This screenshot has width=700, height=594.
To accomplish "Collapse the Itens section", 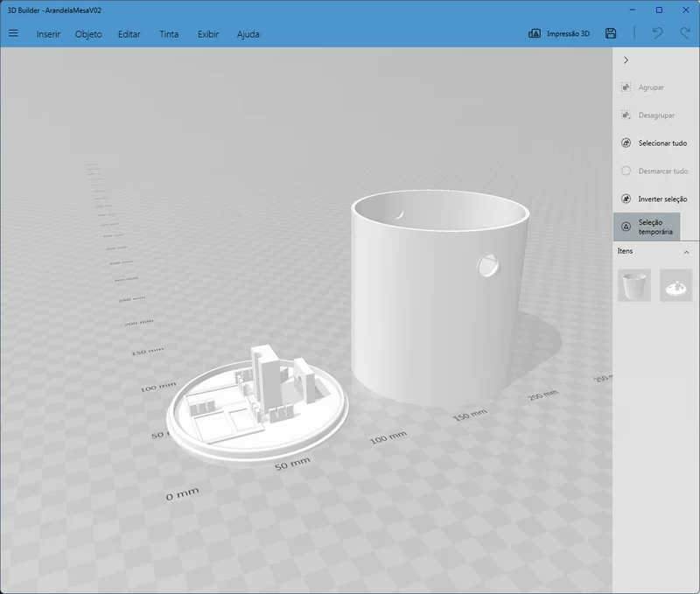I will click(686, 252).
